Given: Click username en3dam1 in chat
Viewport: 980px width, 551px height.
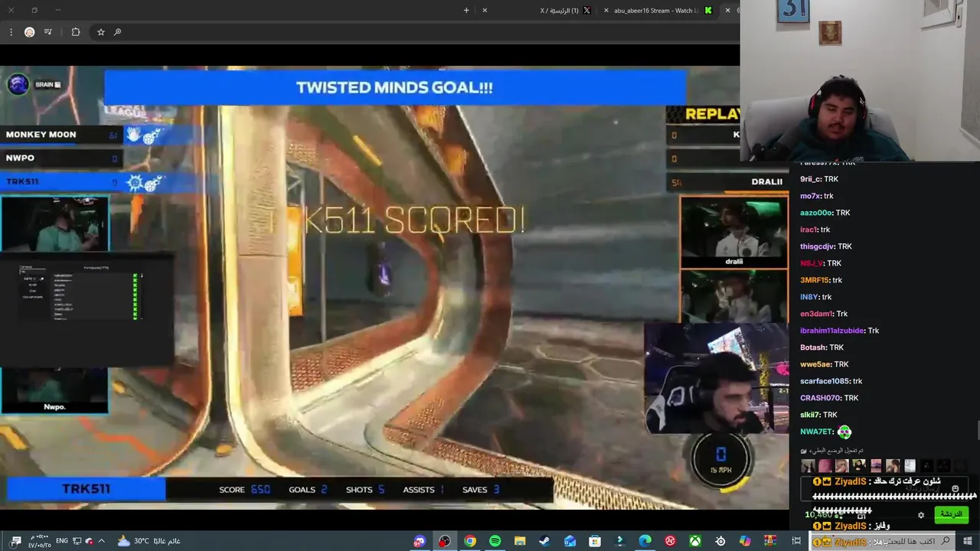Looking at the screenshot, I should [x=815, y=314].
